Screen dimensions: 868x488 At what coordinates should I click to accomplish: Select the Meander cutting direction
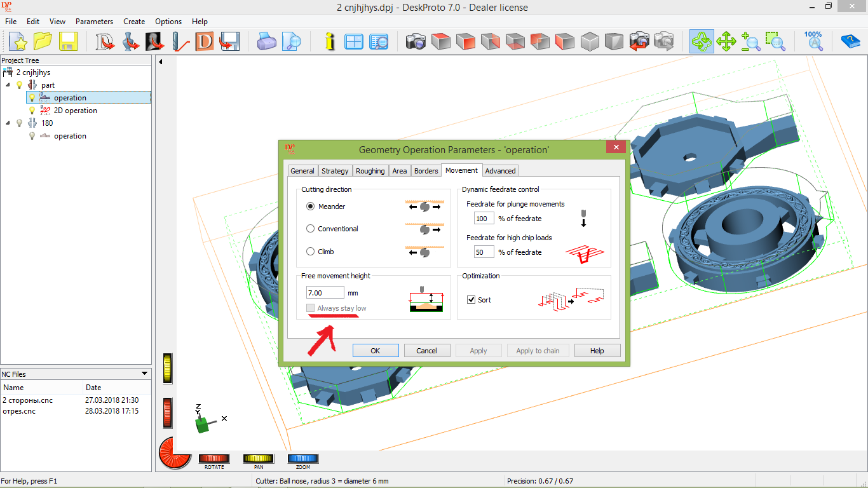click(311, 207)
